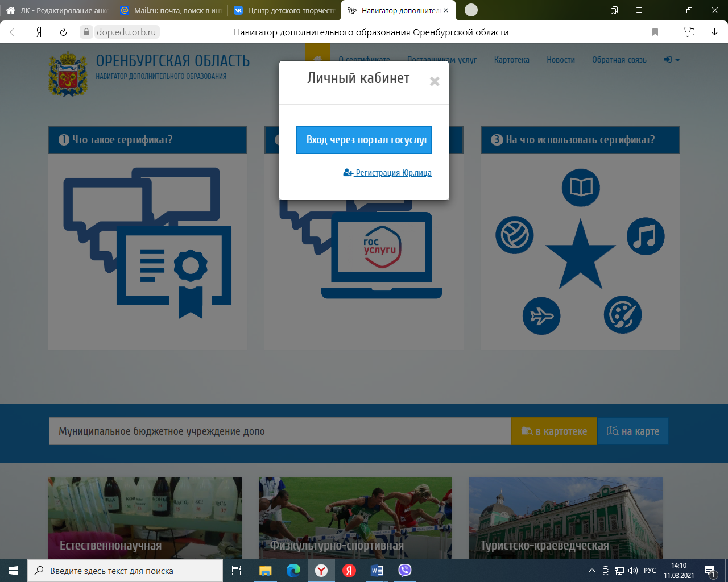Open the browser hamburger menu

639,10
